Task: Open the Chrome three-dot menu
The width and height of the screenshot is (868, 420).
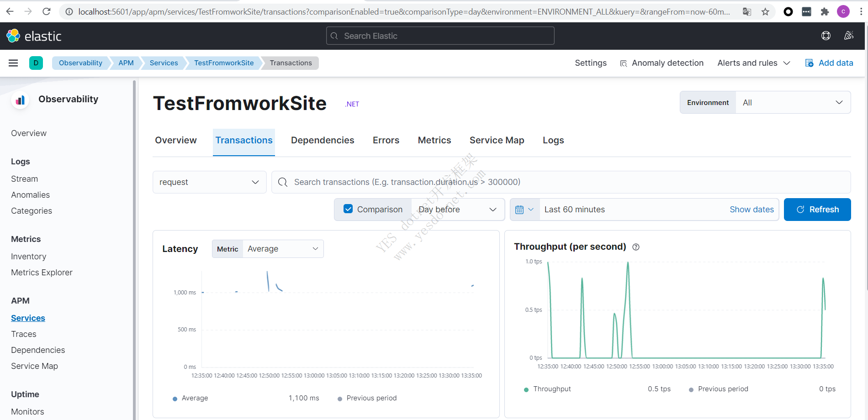Action: (x=861, y=12)
